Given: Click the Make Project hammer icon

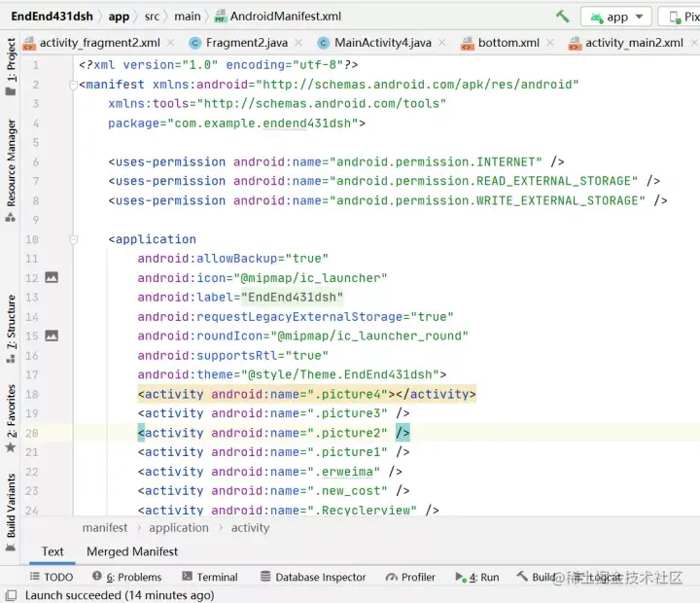Looking at the screenshot, I should (562, 17).
